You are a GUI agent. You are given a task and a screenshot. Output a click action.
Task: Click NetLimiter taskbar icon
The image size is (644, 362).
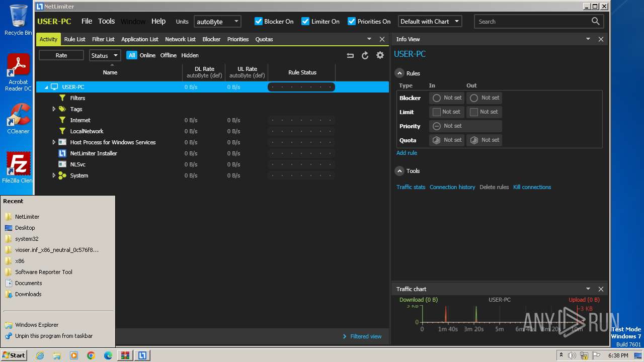tap(142, 355)
